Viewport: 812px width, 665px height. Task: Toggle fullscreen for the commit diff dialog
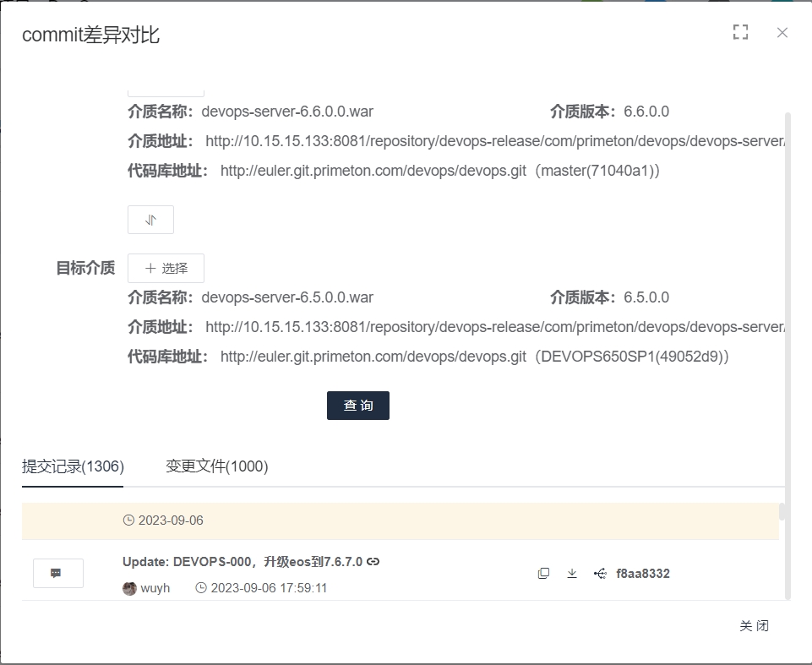(740, 33)
